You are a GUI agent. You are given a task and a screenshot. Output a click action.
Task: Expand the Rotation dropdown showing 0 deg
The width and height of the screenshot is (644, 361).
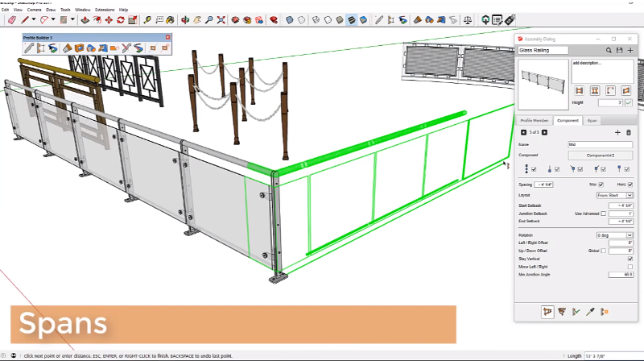click(x=614, y=234)
